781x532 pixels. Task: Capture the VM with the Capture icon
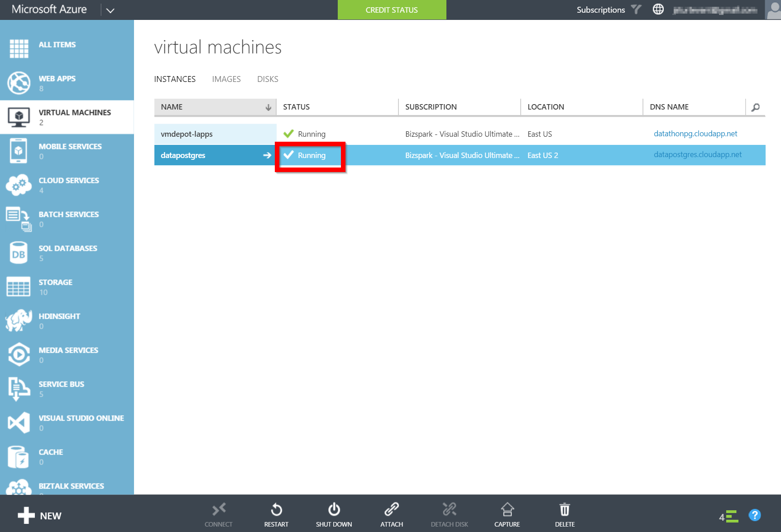(x=507, y=510)
